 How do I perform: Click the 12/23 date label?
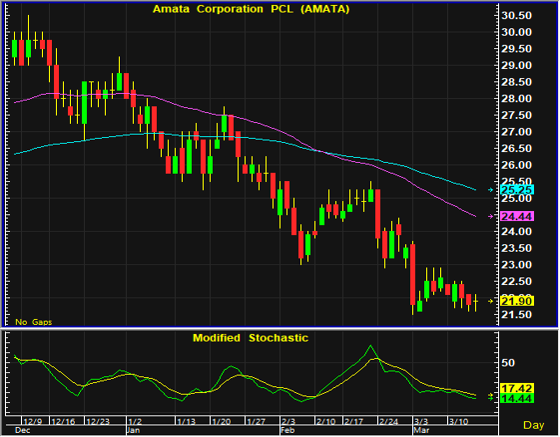[x=98, y=422]
